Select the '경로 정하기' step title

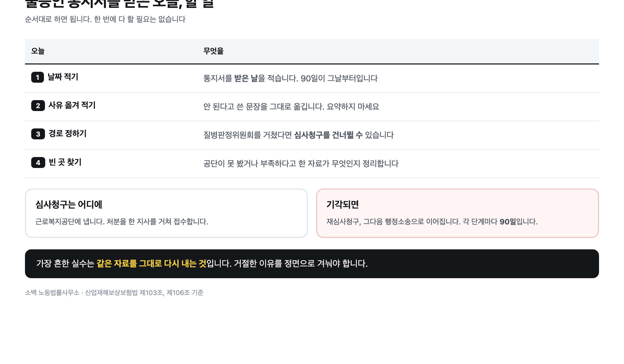click(68, 134)
